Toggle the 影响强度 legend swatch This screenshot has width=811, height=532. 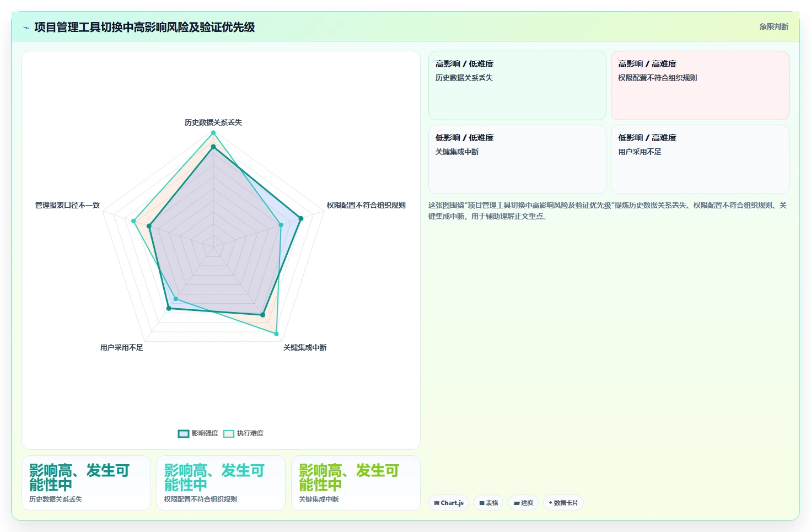[x=184, y=433]
